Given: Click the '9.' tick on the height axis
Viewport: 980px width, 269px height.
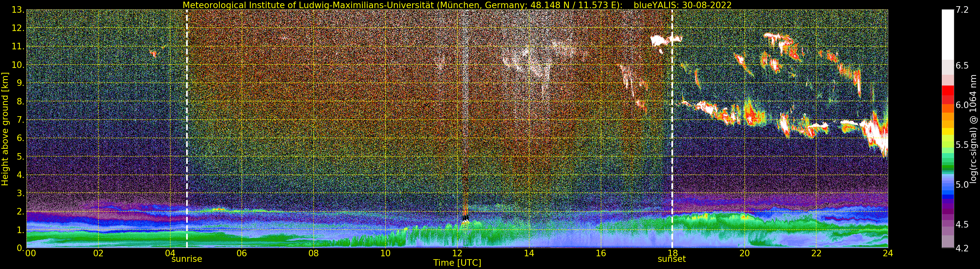Looking at the screenshot, I should tap(20, 83).
